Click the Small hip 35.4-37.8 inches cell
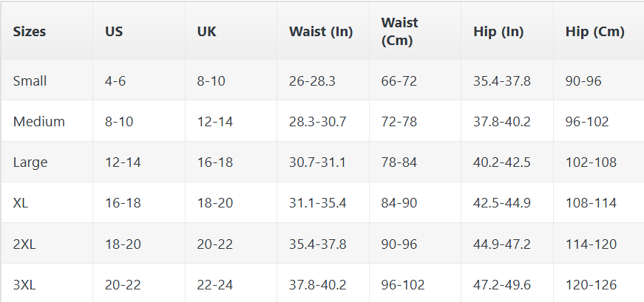 tap(502, 80)
